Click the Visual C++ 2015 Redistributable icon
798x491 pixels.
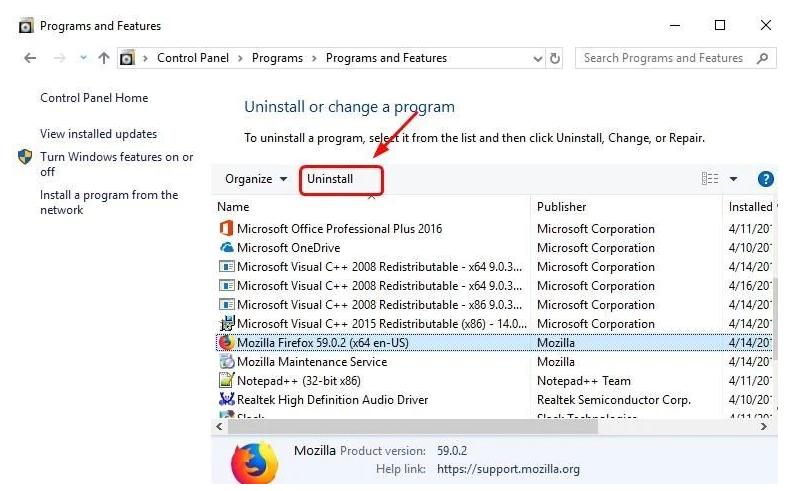click(x=226, y=324)
